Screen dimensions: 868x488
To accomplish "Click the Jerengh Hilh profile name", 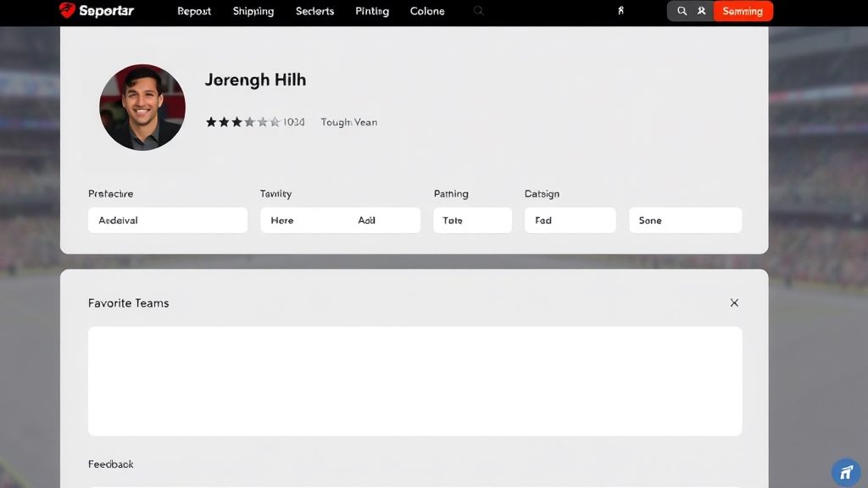I will [255, 80].
